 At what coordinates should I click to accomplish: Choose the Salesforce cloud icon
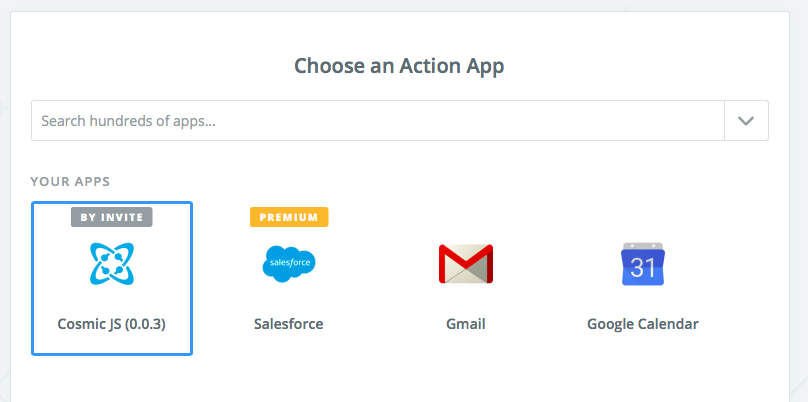[x=289, y=264]
